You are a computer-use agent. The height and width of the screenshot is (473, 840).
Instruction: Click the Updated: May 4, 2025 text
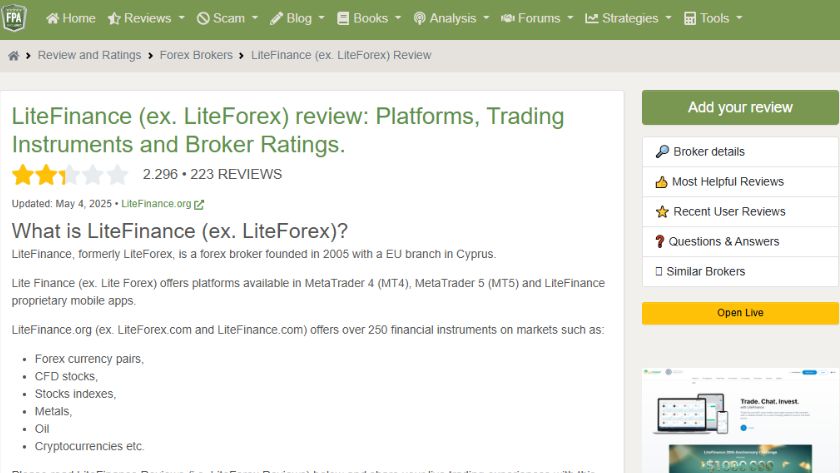coord(62,204)
